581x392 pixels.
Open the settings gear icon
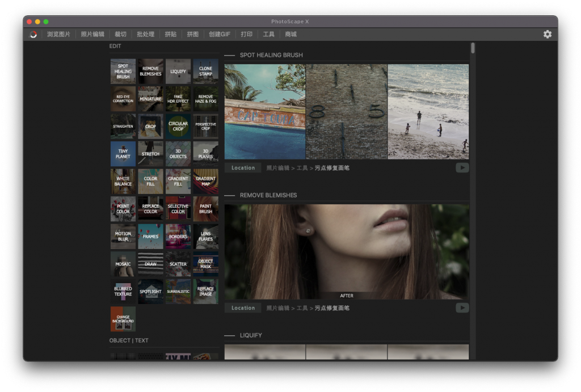pos(548,34)
